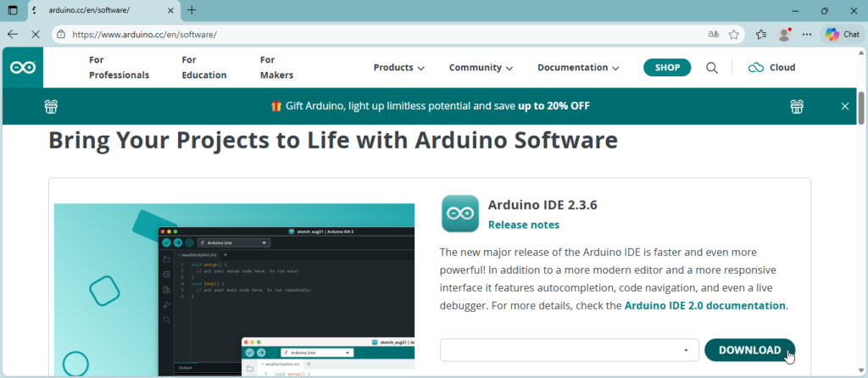The image size is (868, 378).
Task: Open the Release notes link
Action: [x=524, y=225]
